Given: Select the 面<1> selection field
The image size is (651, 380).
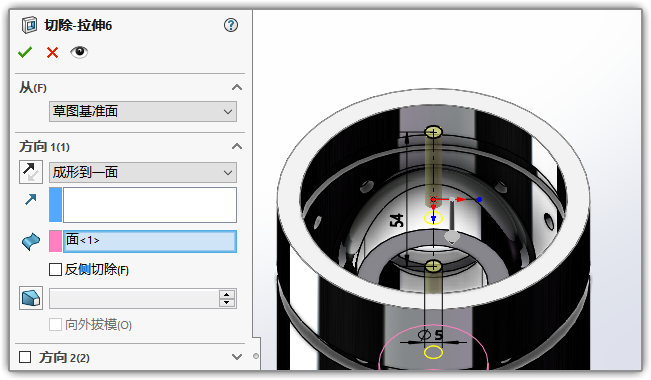Looking at the screenshot, I should (150, 241).
